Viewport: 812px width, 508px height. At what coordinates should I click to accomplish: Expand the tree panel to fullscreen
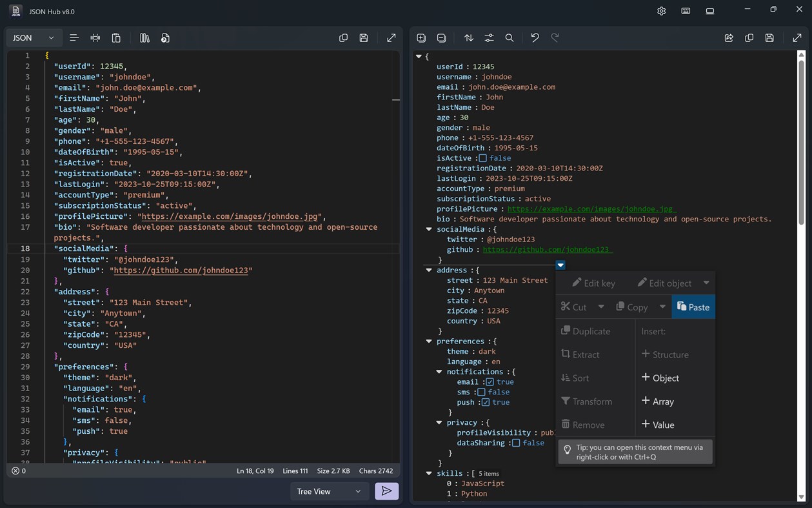click(797, 38)
